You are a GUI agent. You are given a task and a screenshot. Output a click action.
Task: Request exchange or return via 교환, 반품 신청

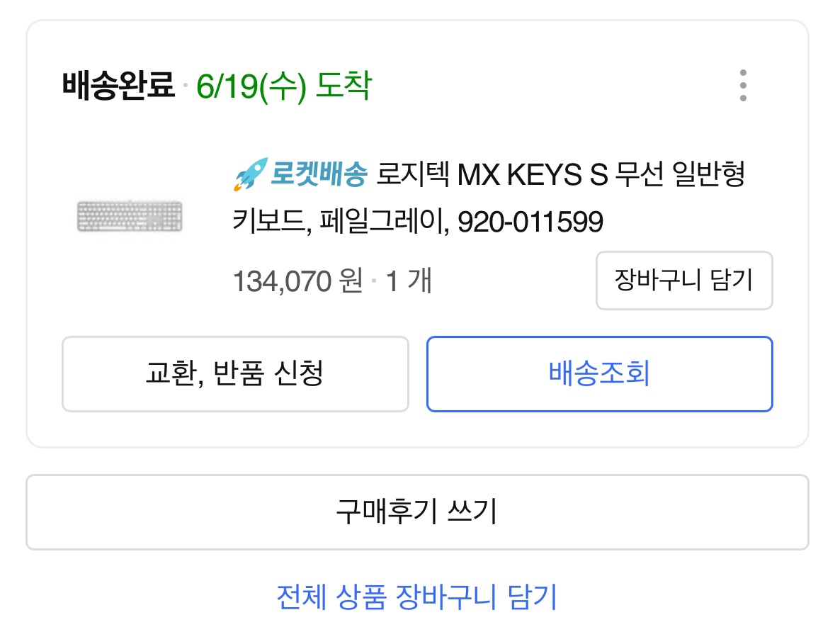point(235,373)
